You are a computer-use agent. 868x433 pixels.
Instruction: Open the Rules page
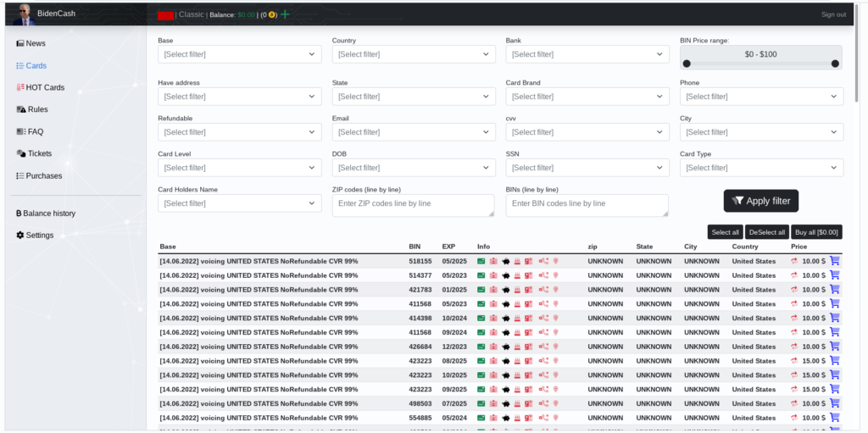pos(32,109)
